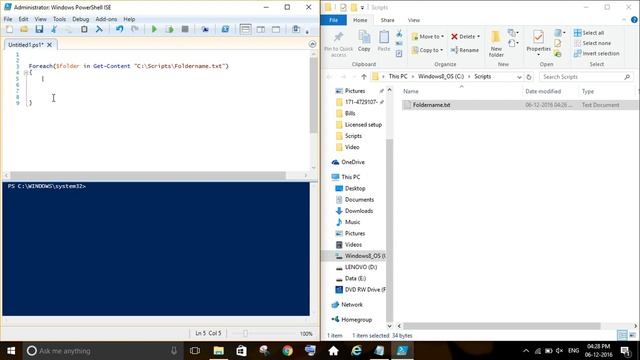Viewport: 640px width, 360px height.
Task: Start PowerShell in a separate window
Action: pyautogui.click(x=225, y=29)
